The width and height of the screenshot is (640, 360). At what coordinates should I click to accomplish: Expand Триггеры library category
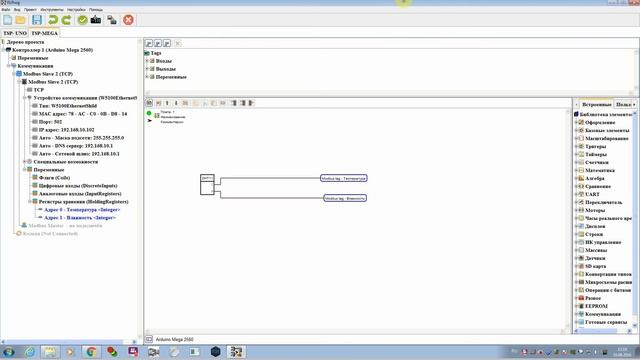[x=576, y=147]
